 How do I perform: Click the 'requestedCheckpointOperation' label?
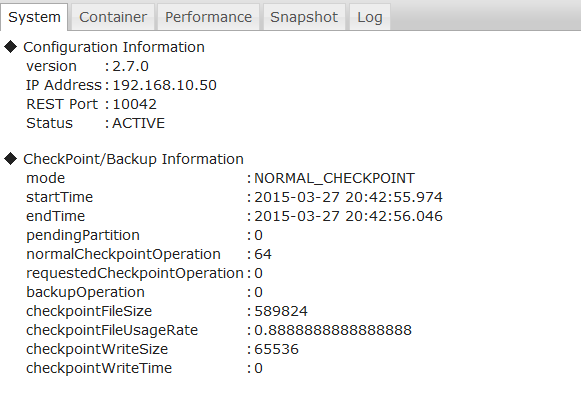click(135, 273)
